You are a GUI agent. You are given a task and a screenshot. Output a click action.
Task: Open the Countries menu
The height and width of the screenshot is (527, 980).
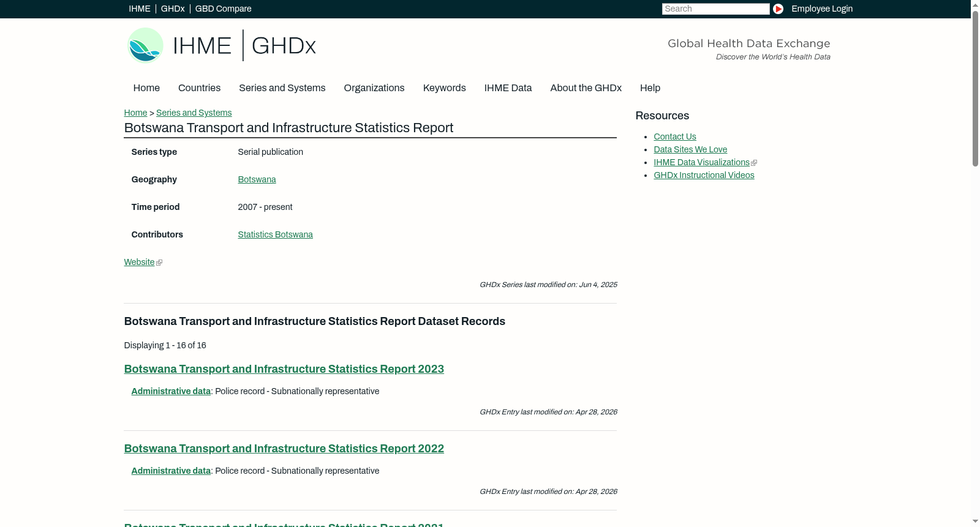pos(199,88)
